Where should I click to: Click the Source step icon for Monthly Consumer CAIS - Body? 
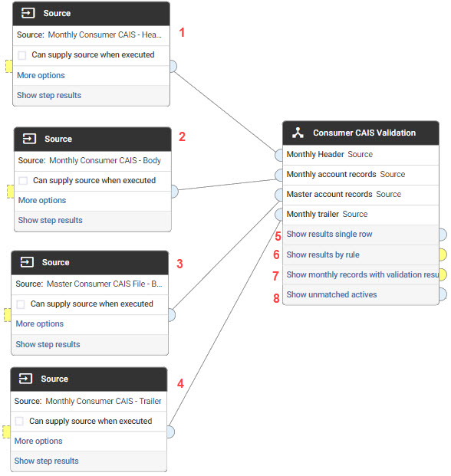pos(29,139)
